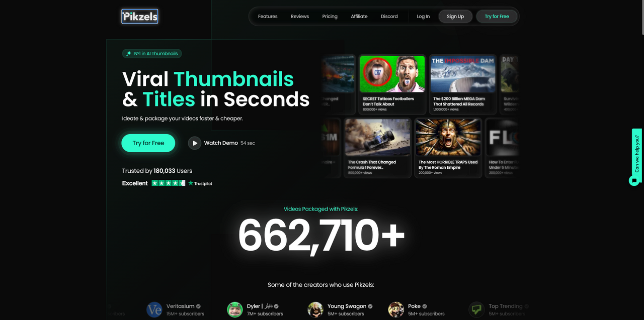Image resolution: width=644 pixels, height=320 pixels.
Task: Click the Sign Up button
Action: point(455,17)
